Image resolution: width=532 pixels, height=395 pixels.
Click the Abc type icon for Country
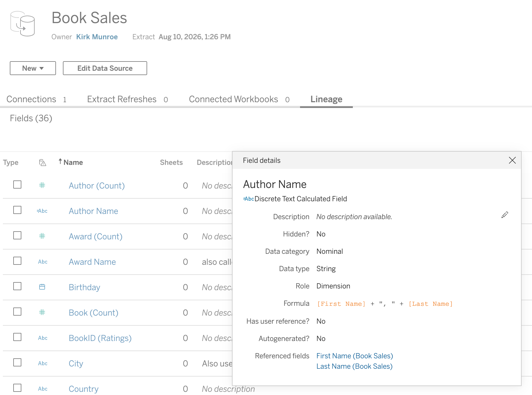pos(43,389)
